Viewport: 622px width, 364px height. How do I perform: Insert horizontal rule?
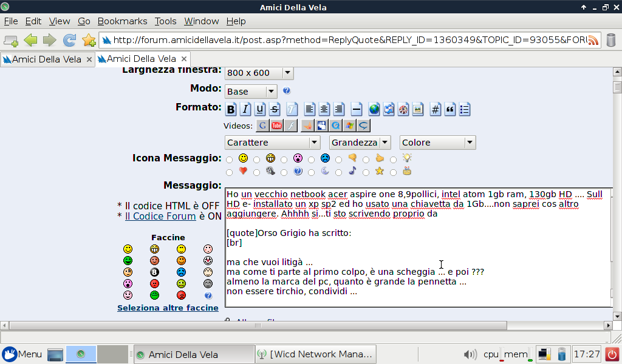(x=356, y=109)
